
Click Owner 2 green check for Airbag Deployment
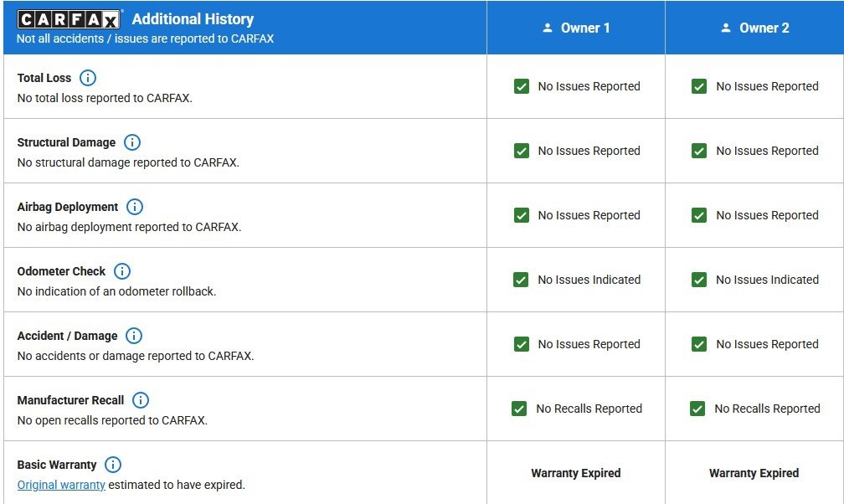pyautogui.click(x=699, y=215)
